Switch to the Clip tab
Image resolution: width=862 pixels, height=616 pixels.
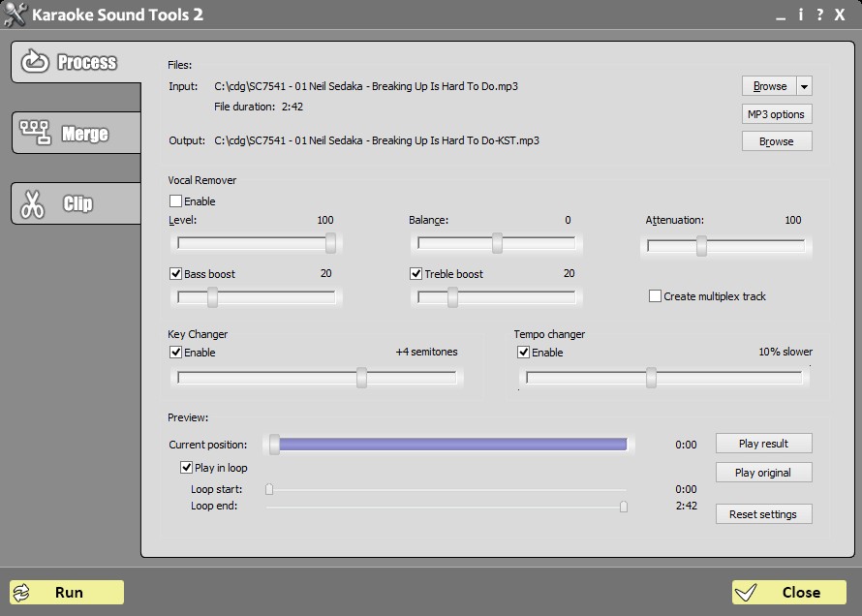77,203
